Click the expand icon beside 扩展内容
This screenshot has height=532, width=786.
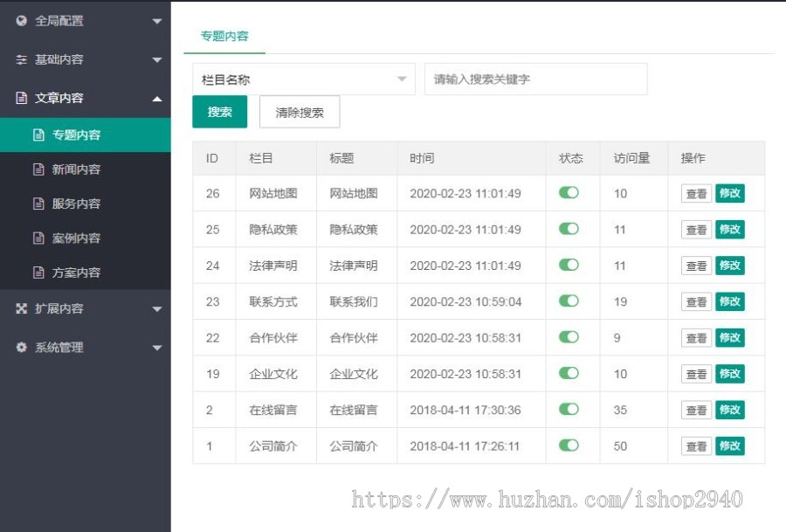pyautogui.click(x=21, y=308)
